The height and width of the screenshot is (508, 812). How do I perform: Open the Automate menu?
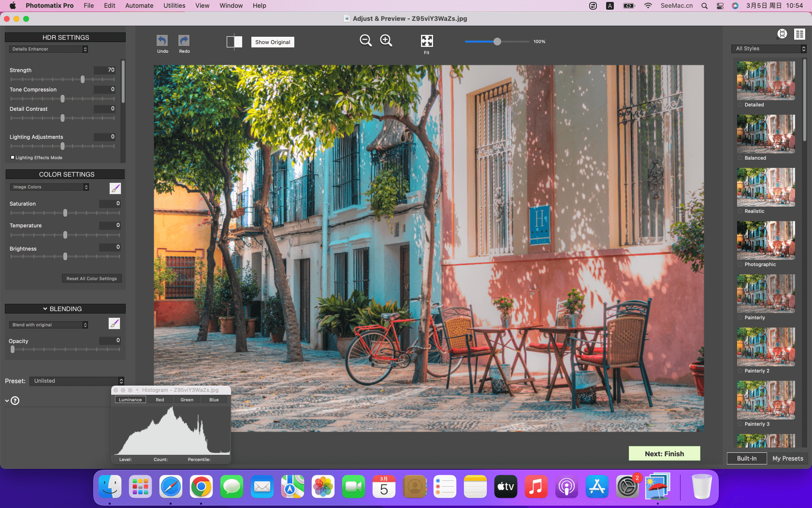[x=139, y=6]
